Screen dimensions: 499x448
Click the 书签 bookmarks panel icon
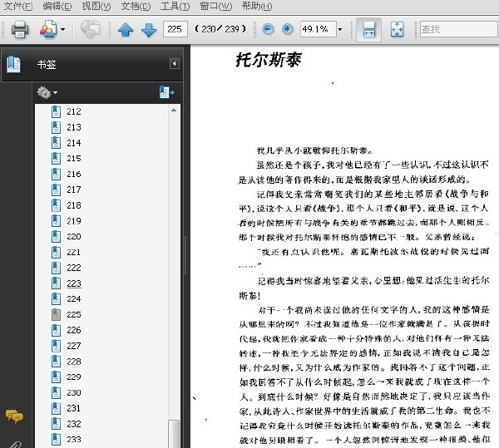(x=13, y=64)
